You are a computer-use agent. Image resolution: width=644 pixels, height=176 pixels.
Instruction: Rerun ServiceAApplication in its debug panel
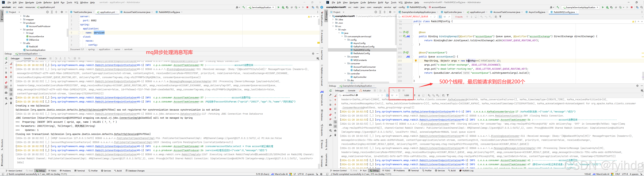tap(6, 59)
